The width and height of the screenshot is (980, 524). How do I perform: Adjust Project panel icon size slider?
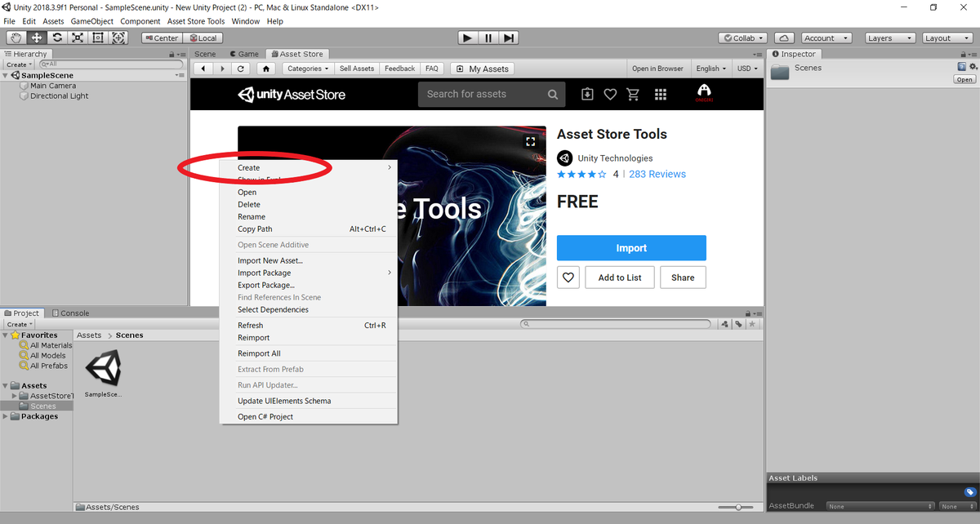click(737, 507)
